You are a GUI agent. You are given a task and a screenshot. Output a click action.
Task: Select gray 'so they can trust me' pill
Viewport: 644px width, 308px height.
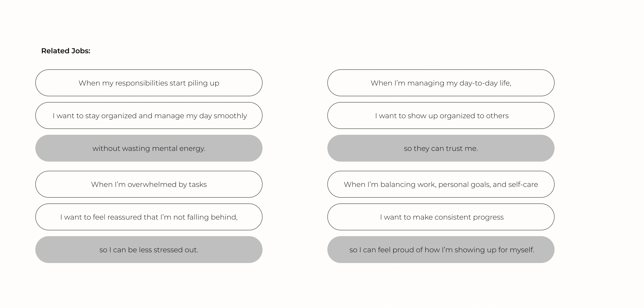click(441, 148)
